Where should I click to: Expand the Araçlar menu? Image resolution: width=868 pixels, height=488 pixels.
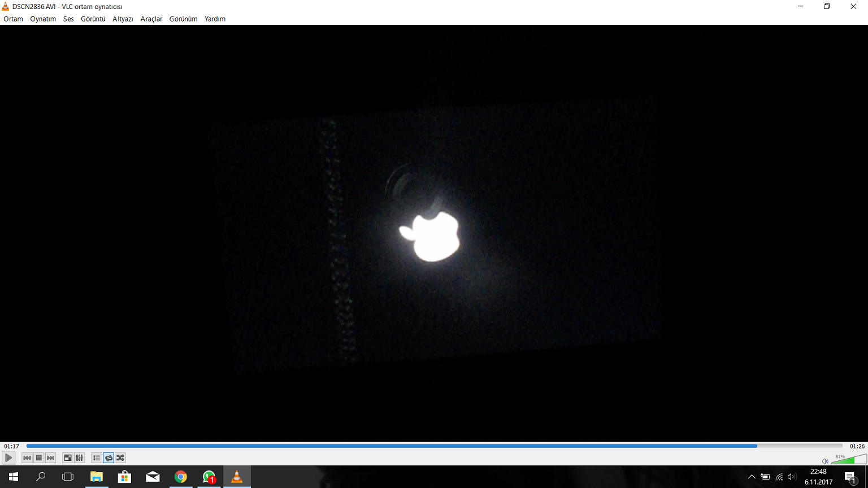coord(151,19)
